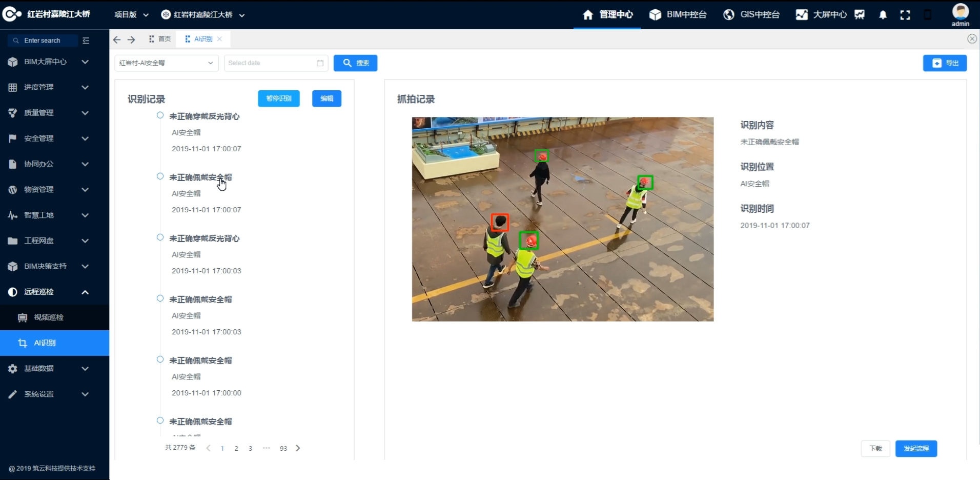Expand 质量管理 chevron
Image resolution: width=980 pixels, height=480 pixels.
(x=85, y=113)
